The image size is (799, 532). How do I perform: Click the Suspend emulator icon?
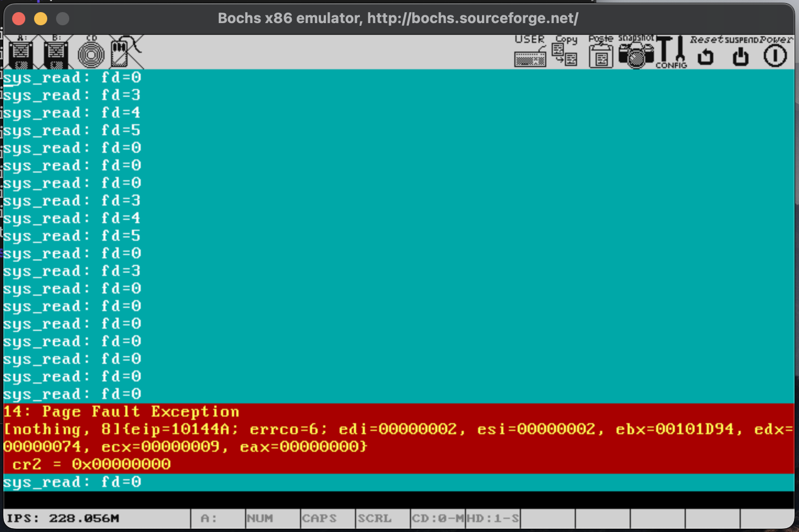tap(741, 51)
